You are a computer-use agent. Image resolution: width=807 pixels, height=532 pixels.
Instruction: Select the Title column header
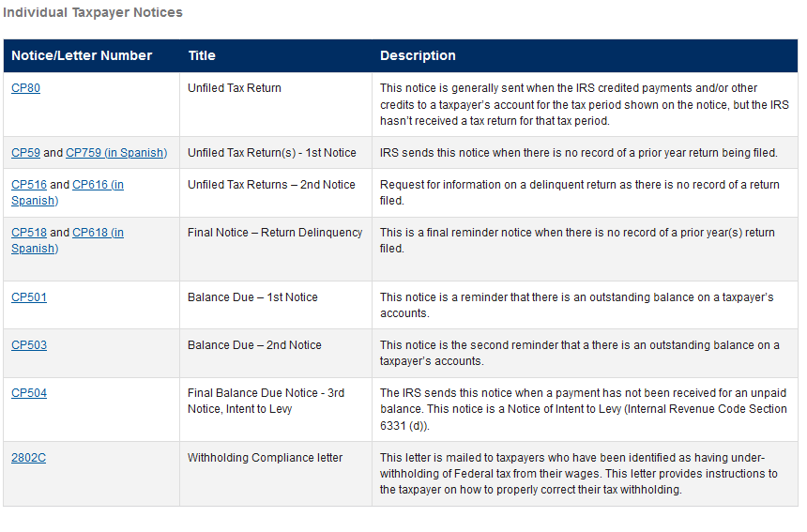click(x=202, y=56)
